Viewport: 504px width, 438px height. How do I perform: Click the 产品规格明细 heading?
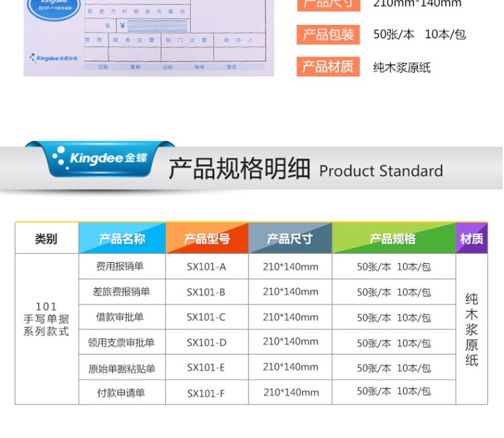[x=239, y=169]
